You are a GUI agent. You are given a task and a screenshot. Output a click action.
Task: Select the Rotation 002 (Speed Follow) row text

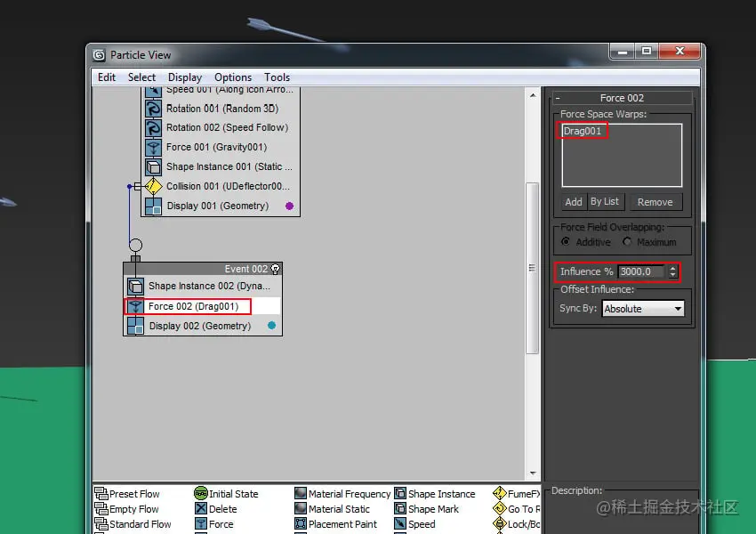(x=227, y=128)
